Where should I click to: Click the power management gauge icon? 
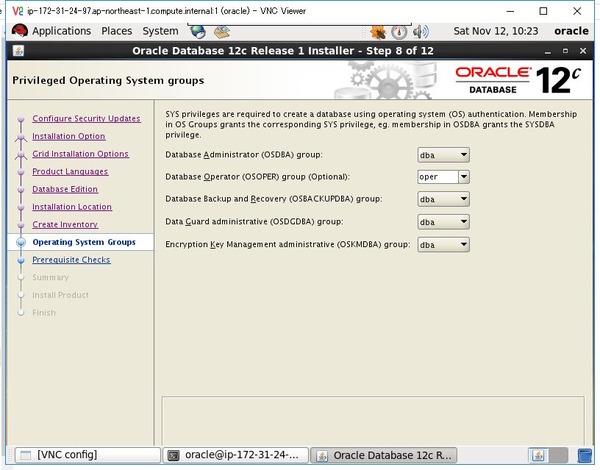(399, 32)
